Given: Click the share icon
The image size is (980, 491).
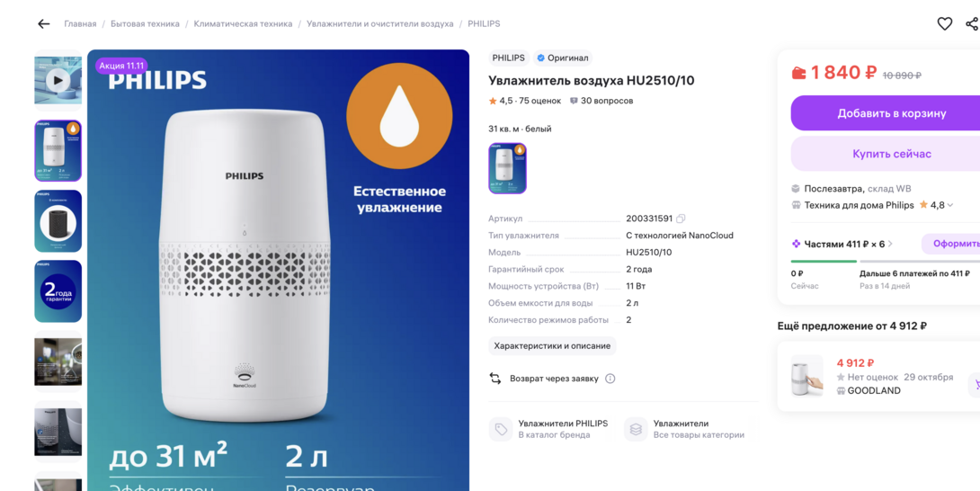Looking at the screenshot, I should tap(972, 24).
